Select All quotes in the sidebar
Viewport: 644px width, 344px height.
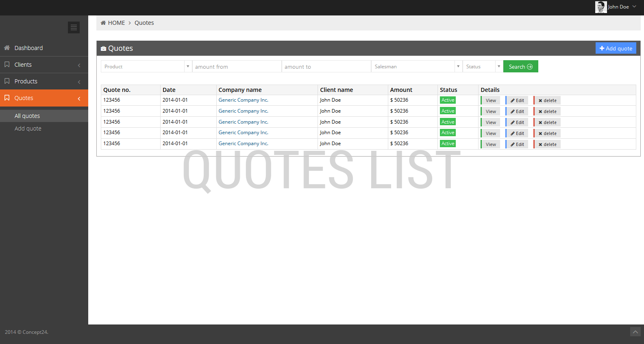(x=27, y=116)
